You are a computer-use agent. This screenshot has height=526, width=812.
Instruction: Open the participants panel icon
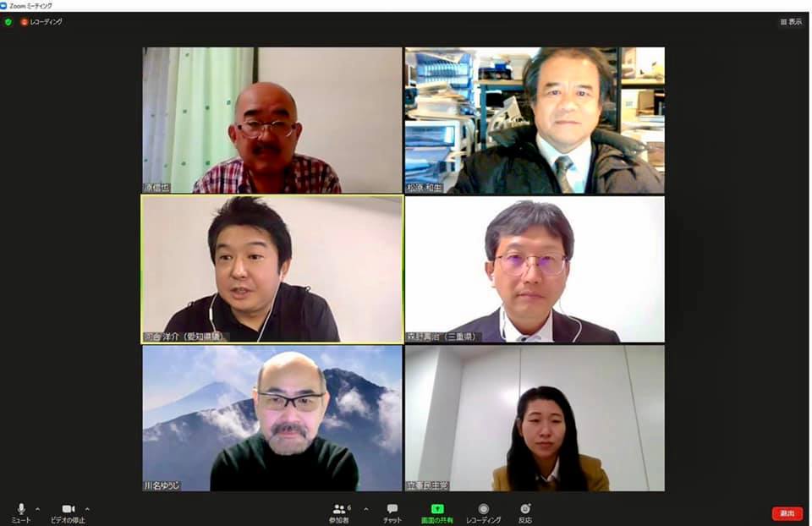[x=339, y=512]
